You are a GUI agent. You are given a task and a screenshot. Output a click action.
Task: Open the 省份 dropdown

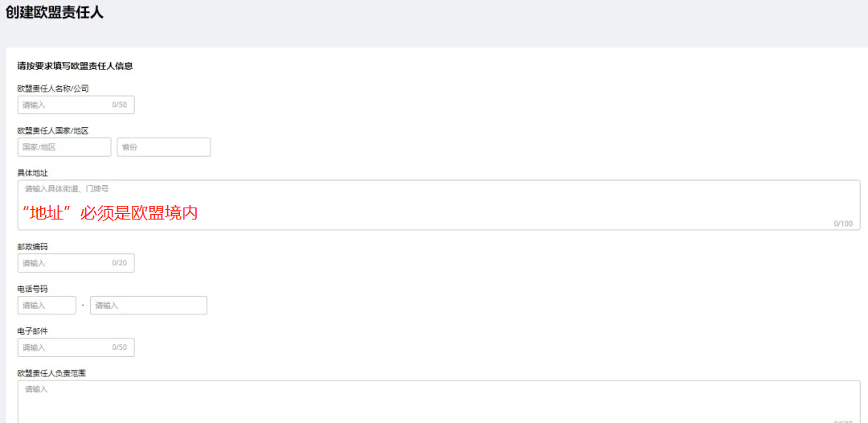pos(163,147)
